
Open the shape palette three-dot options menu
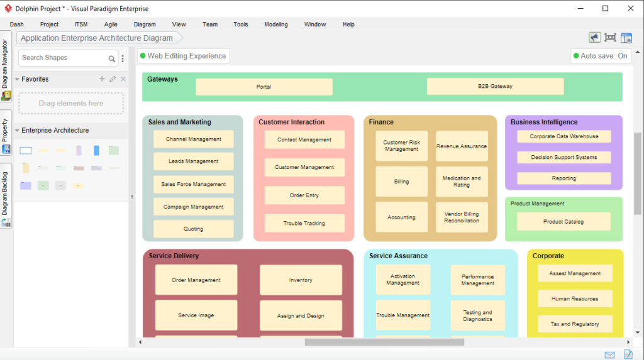[x=123, y=58]
